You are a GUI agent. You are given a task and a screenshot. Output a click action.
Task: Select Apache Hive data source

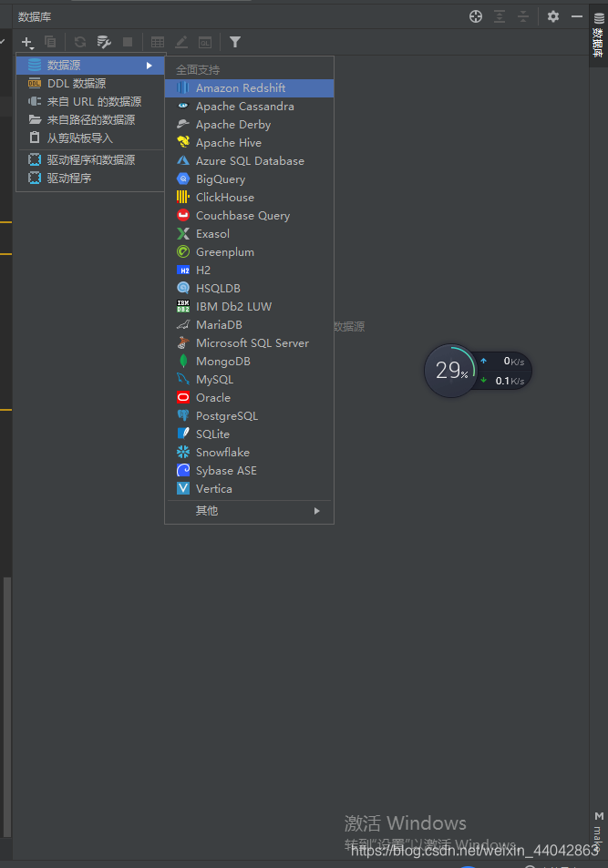pos(250,143)
